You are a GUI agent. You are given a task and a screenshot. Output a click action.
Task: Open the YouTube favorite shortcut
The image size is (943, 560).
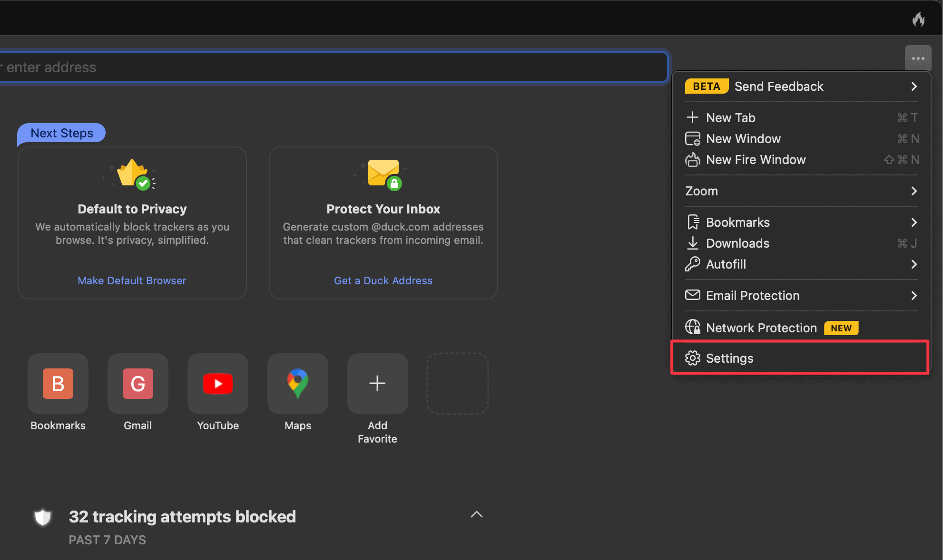coord(218,384)
